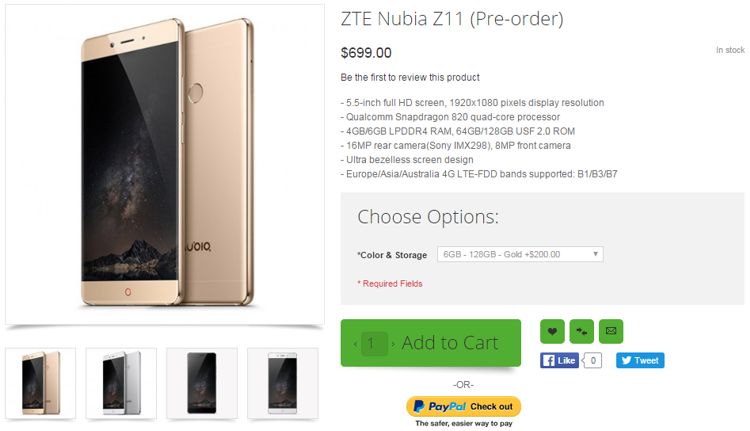Screen dimensions: 750x431
Task: Decrease quantity with the left arrow
Action: [356, 344]
